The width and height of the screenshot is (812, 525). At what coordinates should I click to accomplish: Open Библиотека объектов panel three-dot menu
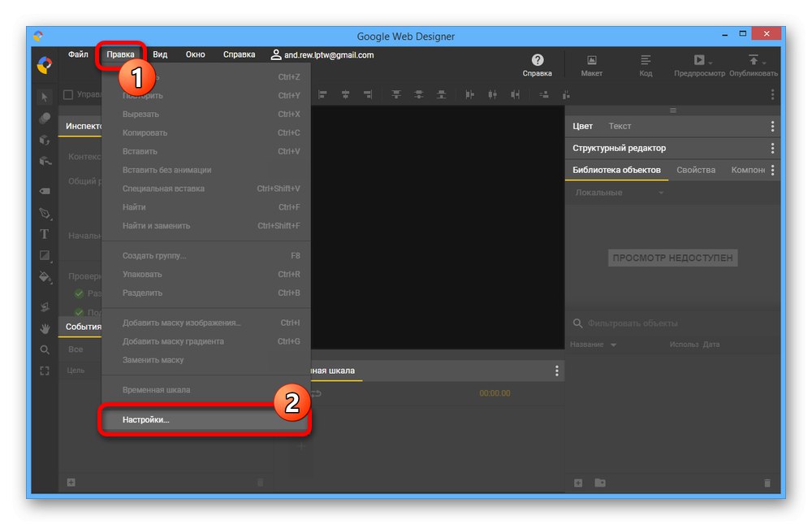[772, 170]
